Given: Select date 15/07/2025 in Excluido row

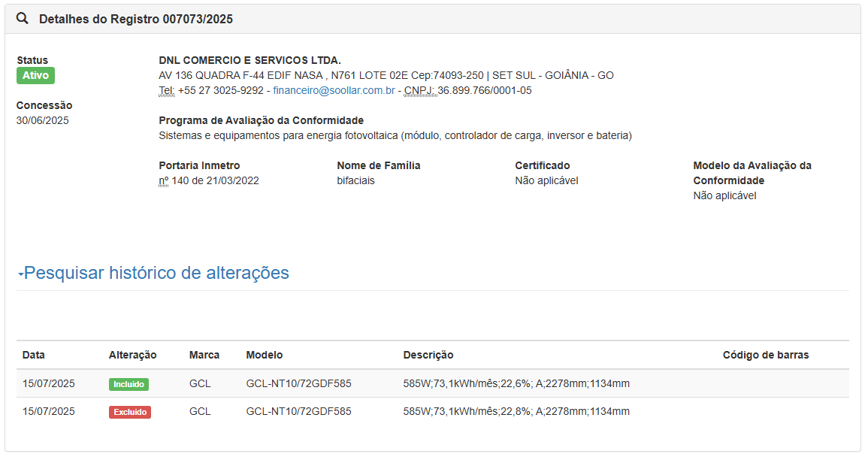Looking at the screenshot, I should tap(49, 411).
